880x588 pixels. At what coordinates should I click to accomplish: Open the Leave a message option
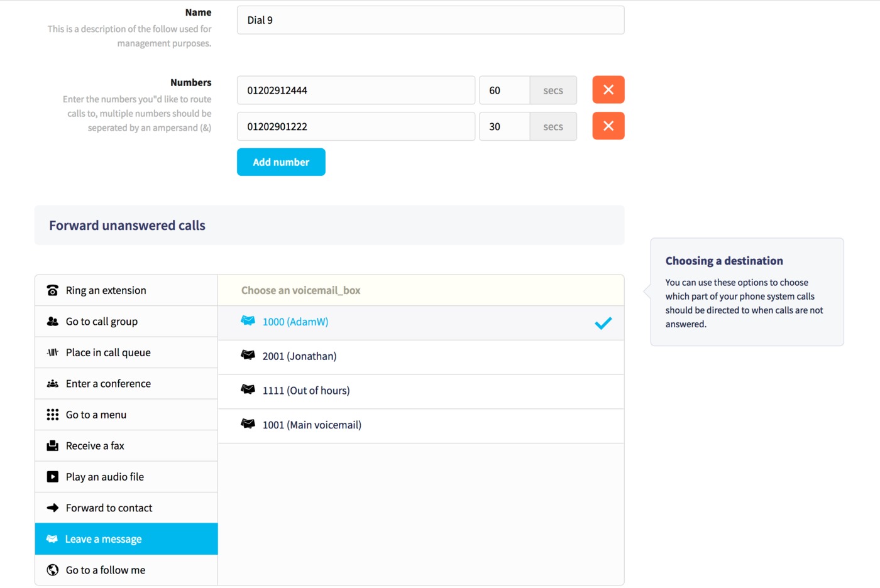point(126,539)
